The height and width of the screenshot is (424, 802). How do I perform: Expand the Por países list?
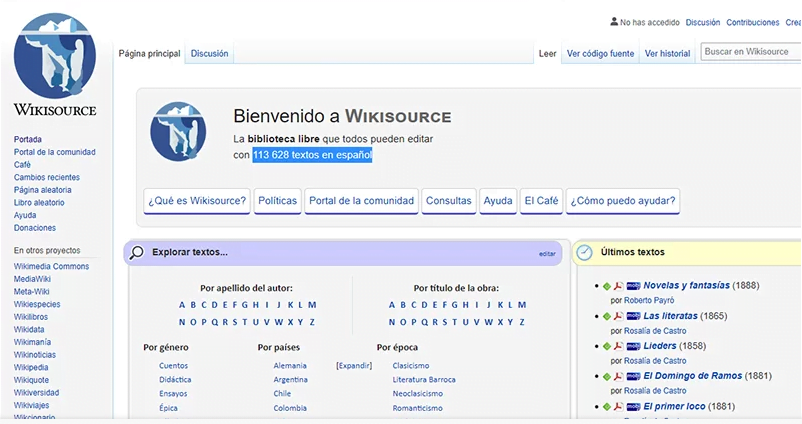click(x=354, y=366)
